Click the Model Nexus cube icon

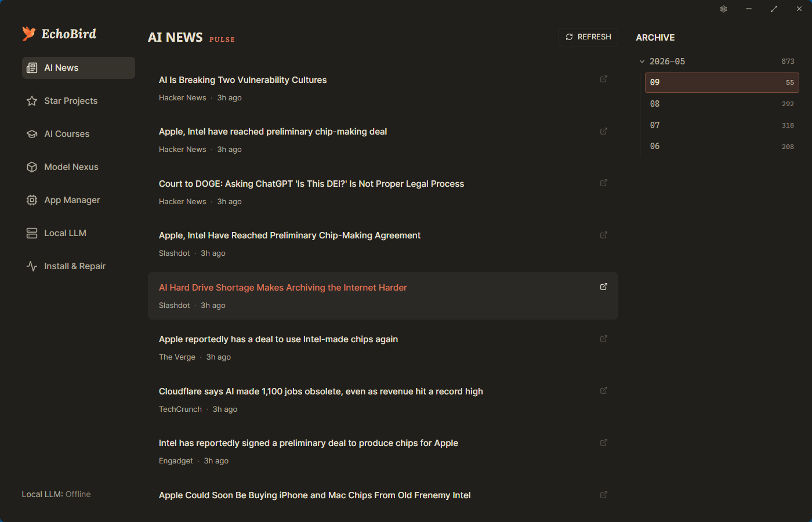(32, 167)
